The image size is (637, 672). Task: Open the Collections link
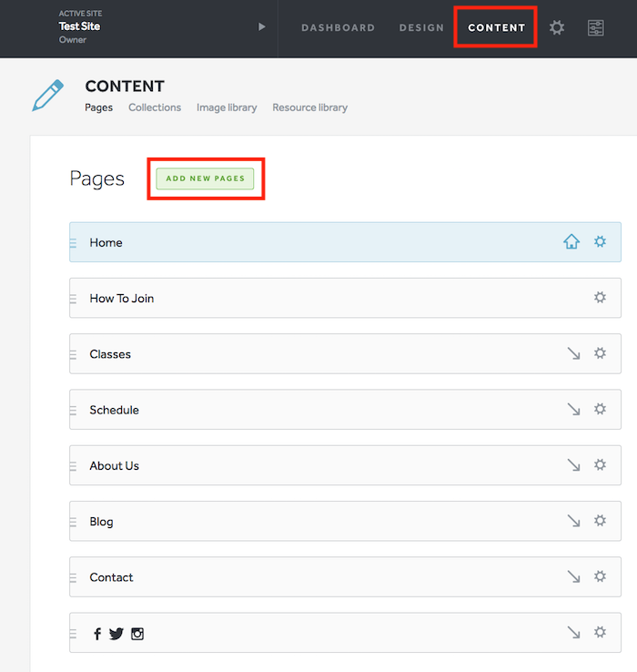tap(155, 107)
